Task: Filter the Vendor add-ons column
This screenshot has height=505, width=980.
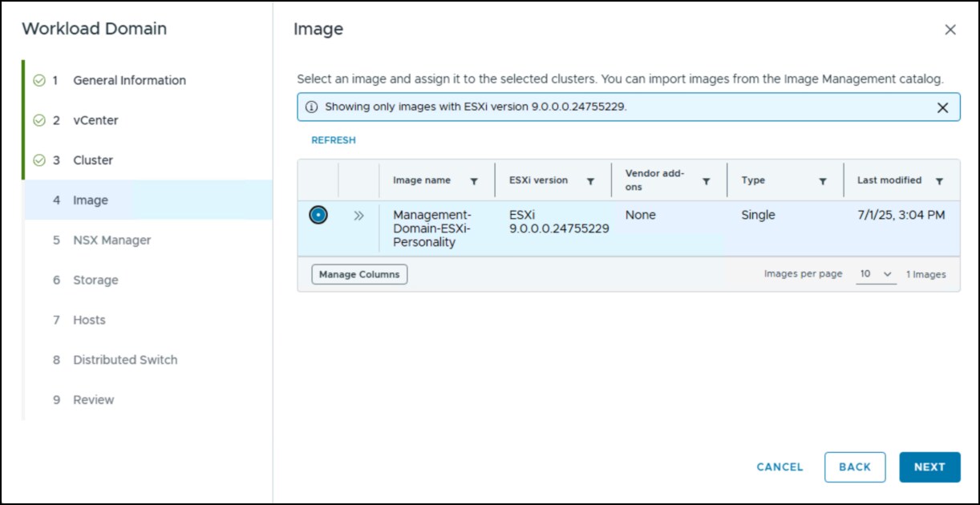Action: pos(707,182)
